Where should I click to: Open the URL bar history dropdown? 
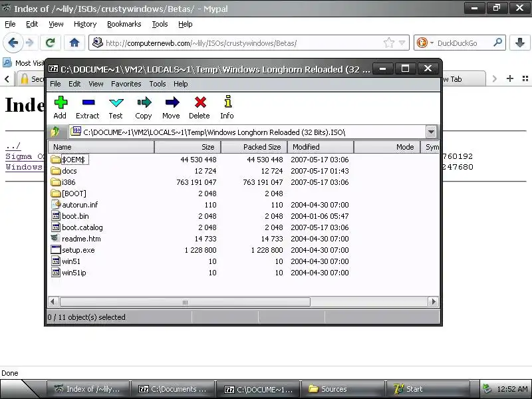(402, 43)
